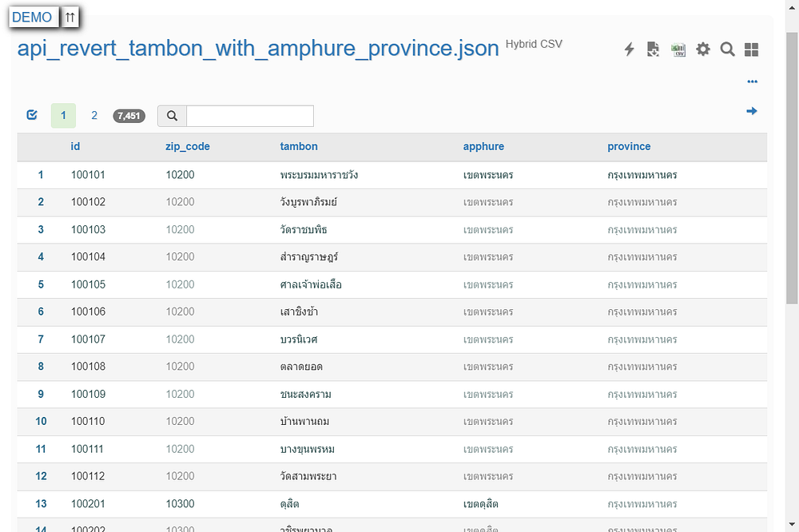799x532 pixels.
Task: Export data with the CSV spreadsheet icon
Action: (x=678, y=50)
